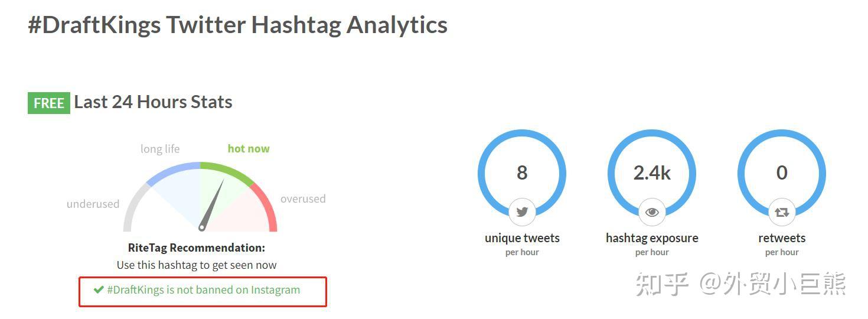Click '#DraftKings is not banned on Instagram' text
This screenshot has width=868, height=319.
pyautogui.click(x=203, y=290)
